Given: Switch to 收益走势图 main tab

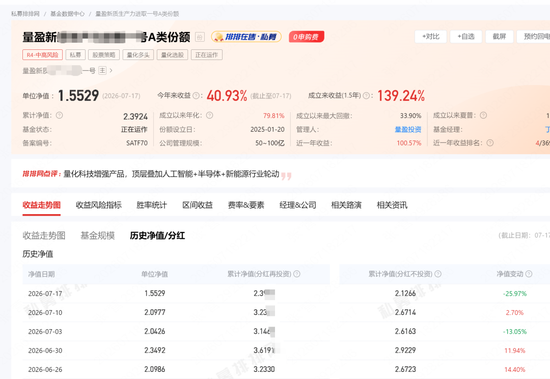Looking at the screenshot, I should [41, 205].
